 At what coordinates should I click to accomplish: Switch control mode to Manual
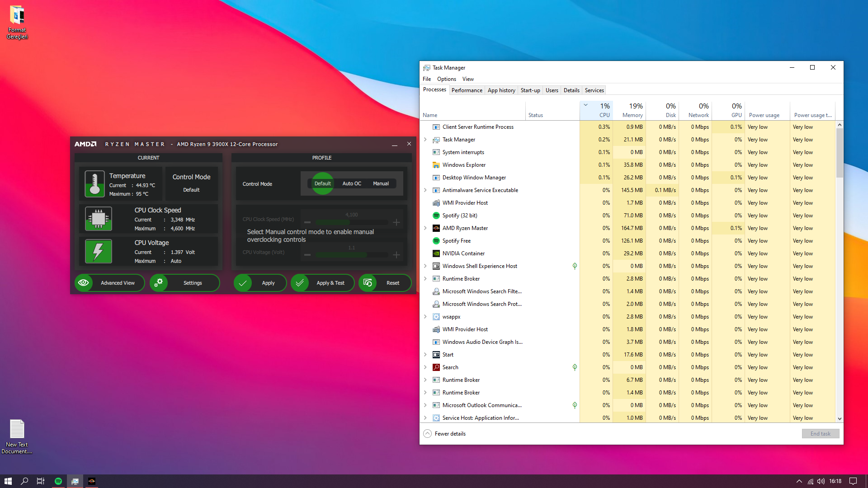click(381, 183)
